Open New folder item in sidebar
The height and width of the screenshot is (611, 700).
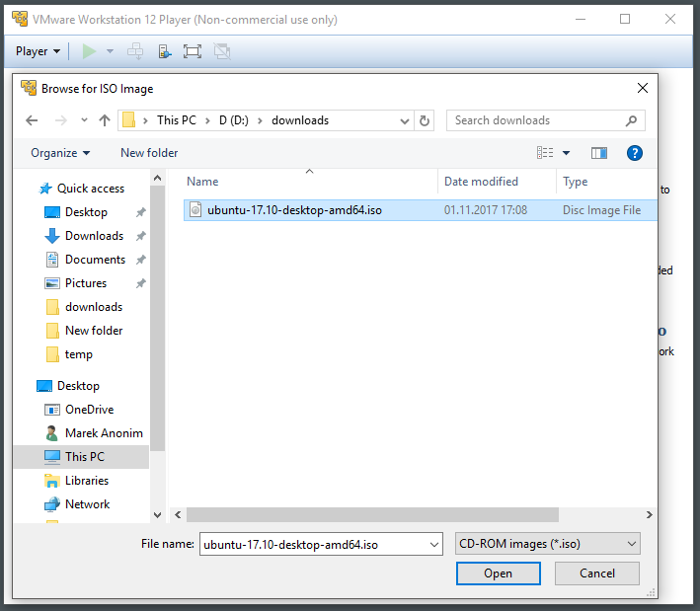coord(94,331)
